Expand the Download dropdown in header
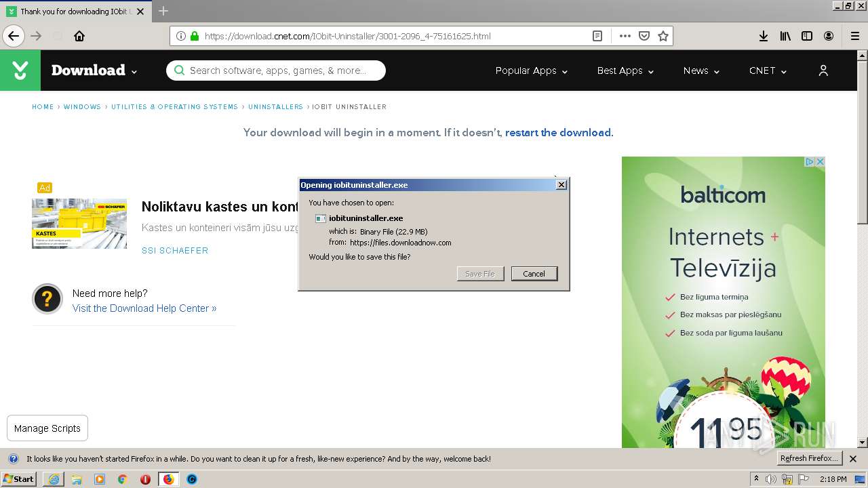868x488 pixels. (94, 70)
